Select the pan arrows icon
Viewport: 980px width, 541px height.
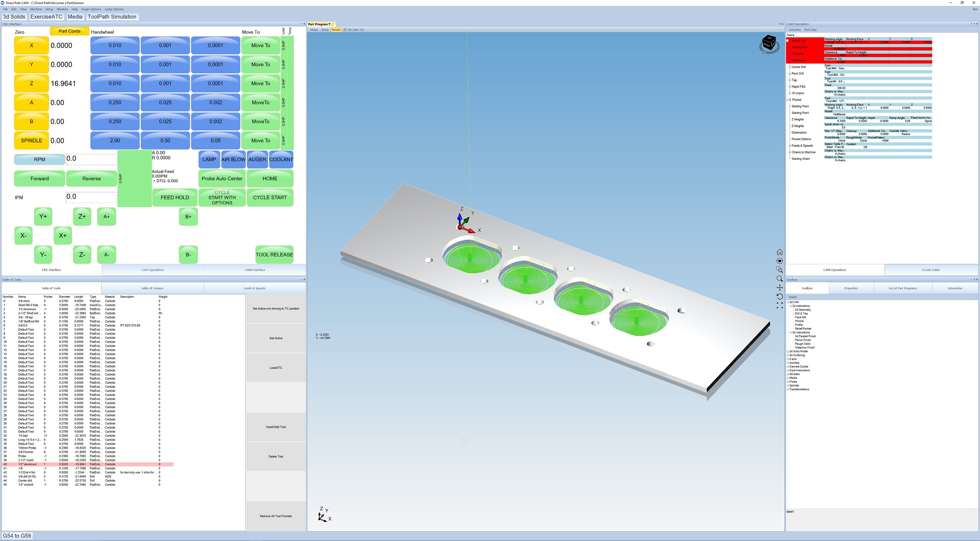(x=779, y=287)
